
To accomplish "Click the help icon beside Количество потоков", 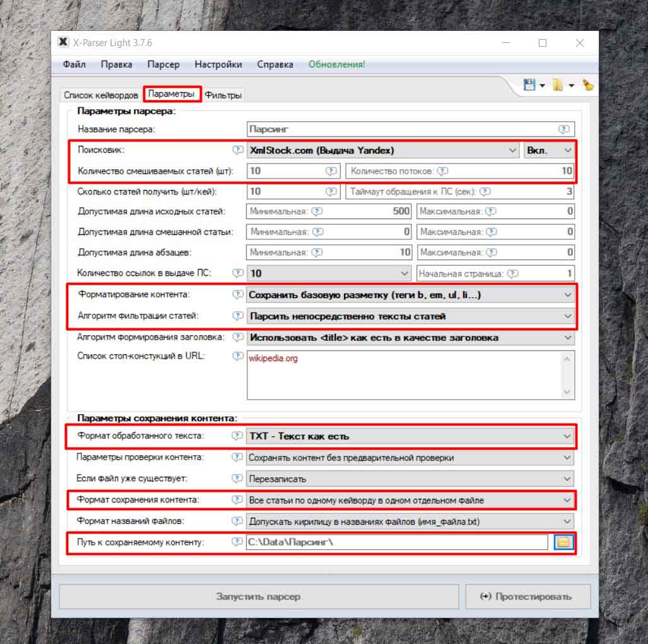I will pos(442,170).
